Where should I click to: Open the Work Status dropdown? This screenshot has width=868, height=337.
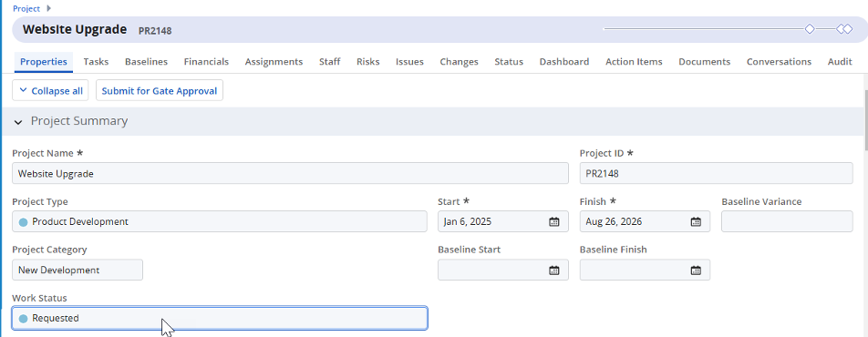point(219,318)
